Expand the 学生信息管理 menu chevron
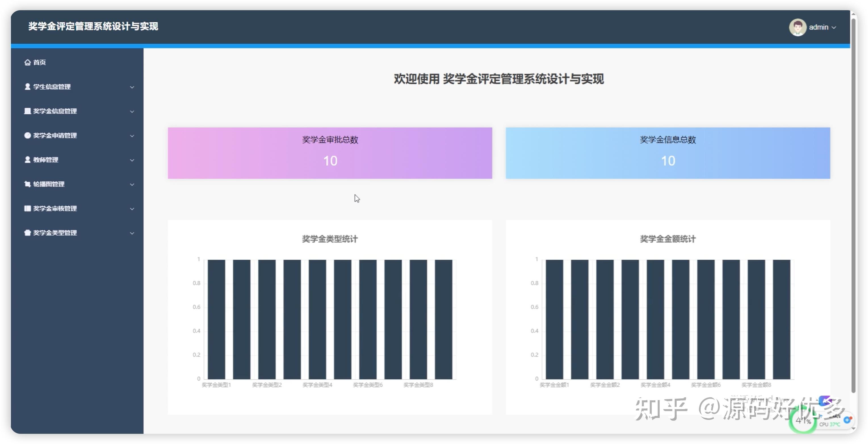The image size is (868, 444). coord(131,87)
